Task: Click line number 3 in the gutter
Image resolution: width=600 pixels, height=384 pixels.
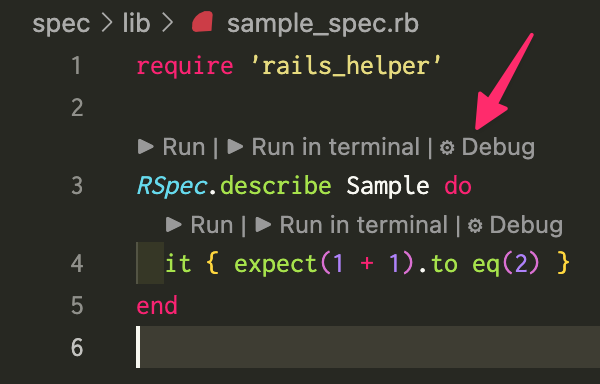Action: point(77,186)
